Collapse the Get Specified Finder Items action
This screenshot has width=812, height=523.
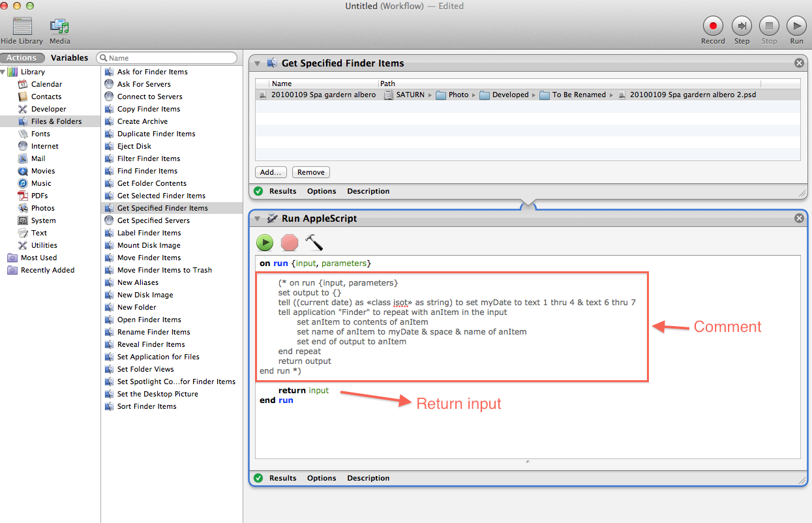258,63
